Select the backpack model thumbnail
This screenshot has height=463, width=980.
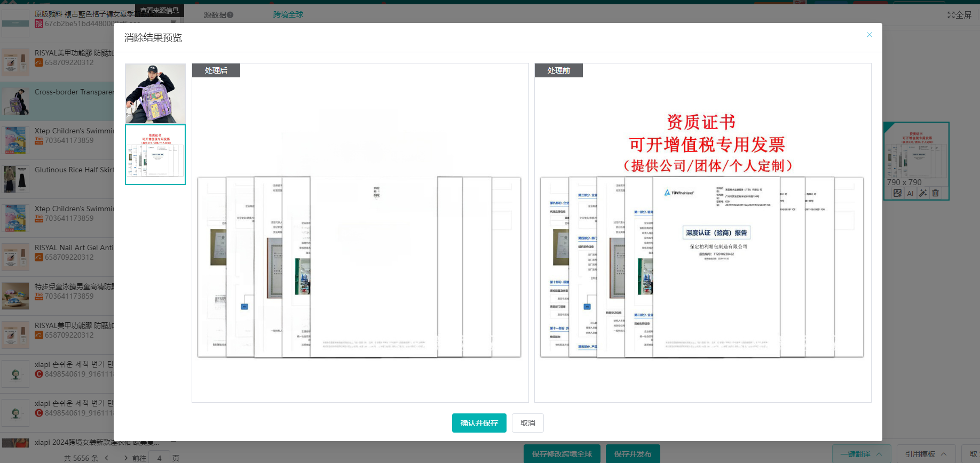coord(155,93)
